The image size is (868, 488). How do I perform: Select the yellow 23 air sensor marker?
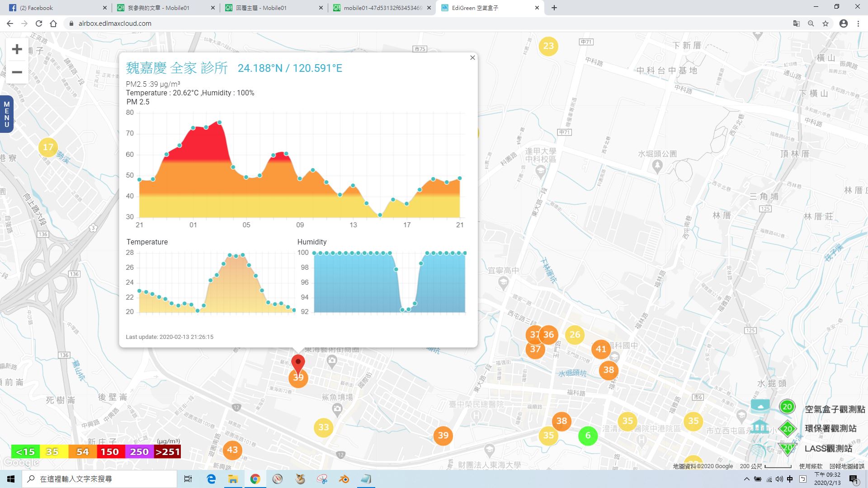[x=548, y=46]
